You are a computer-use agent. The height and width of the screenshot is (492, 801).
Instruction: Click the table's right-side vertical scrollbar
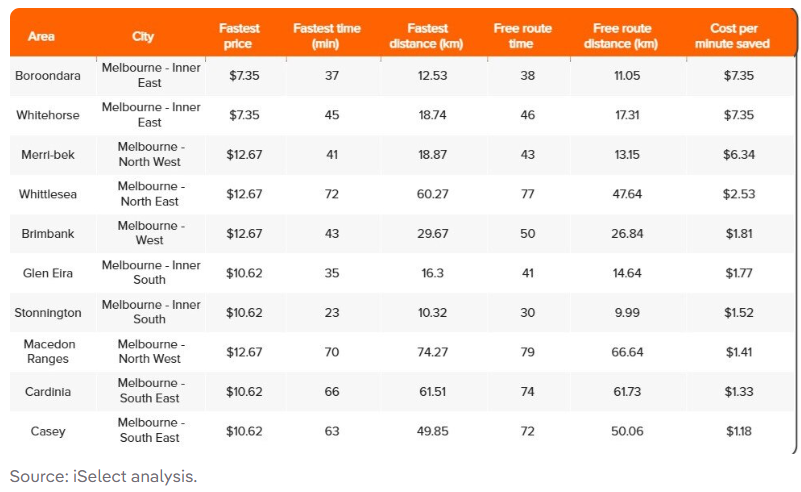tap(796, 250)
